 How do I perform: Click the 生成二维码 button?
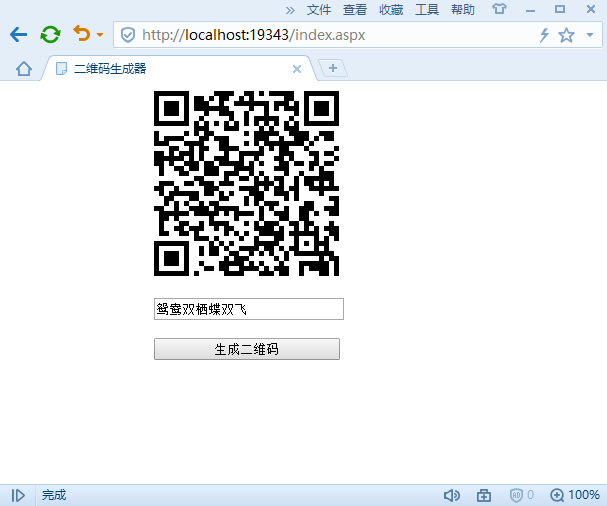247,349
